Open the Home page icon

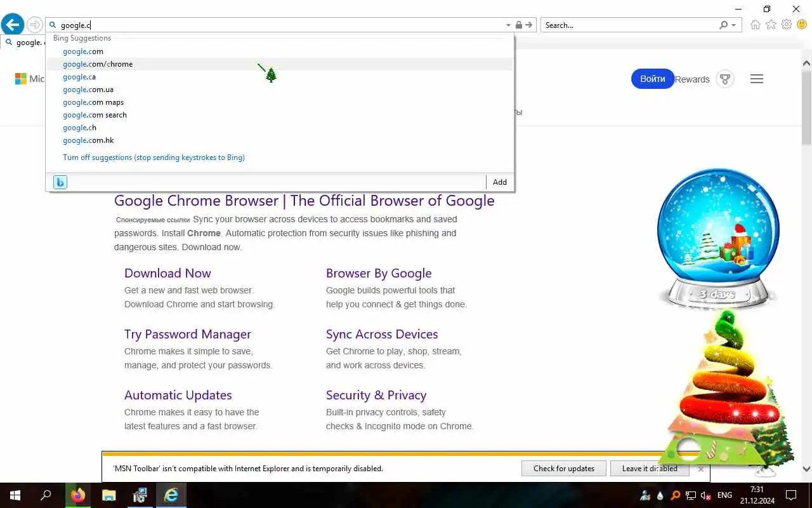(755, 25)
